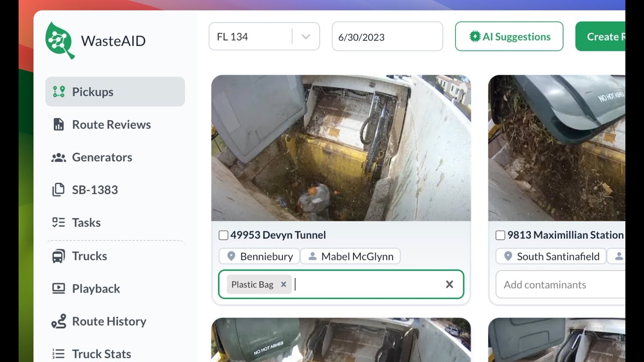Image resolution: width=644 pixels, height=362 pixels.
Task: Clear all contaminants with the X button
Action: (x=449, y=285)
